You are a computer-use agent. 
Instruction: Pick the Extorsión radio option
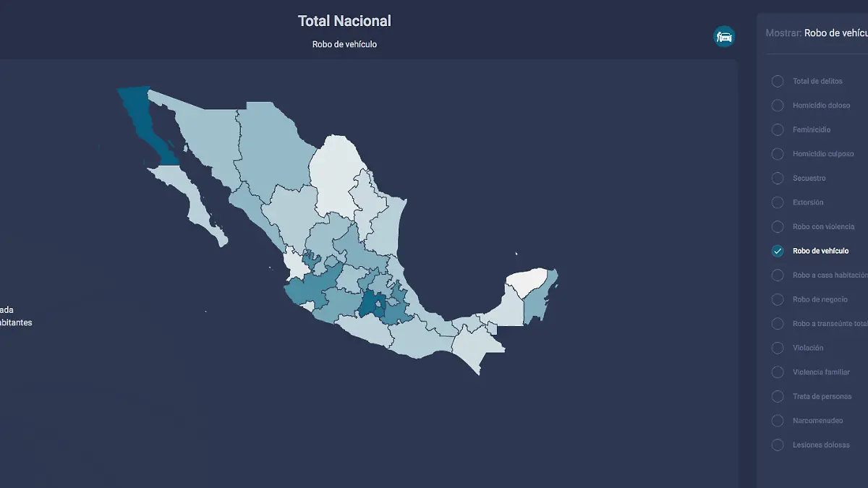tap(778, 202)
